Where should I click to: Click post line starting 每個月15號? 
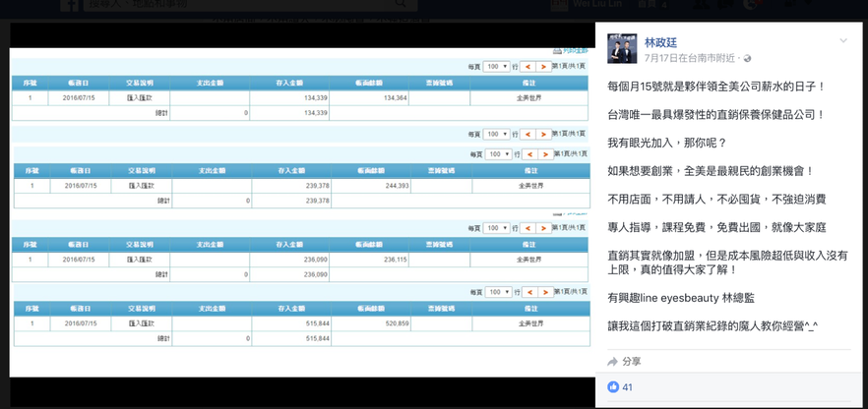coord(716,87)
